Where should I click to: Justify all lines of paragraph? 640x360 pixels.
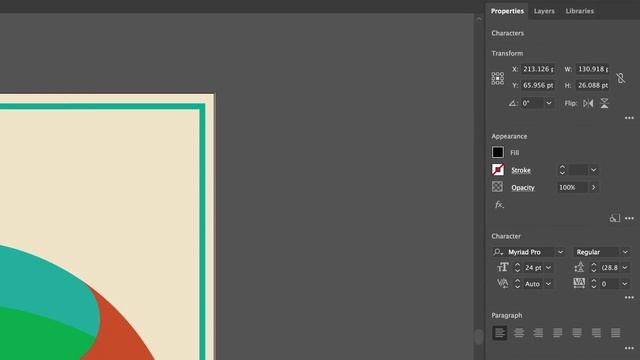pyautogui.click(x=616, y=333)
